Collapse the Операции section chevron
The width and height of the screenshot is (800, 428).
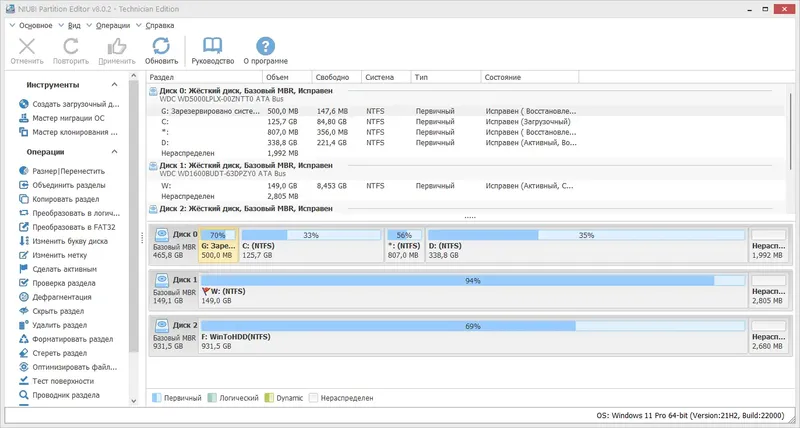point(114,152)
